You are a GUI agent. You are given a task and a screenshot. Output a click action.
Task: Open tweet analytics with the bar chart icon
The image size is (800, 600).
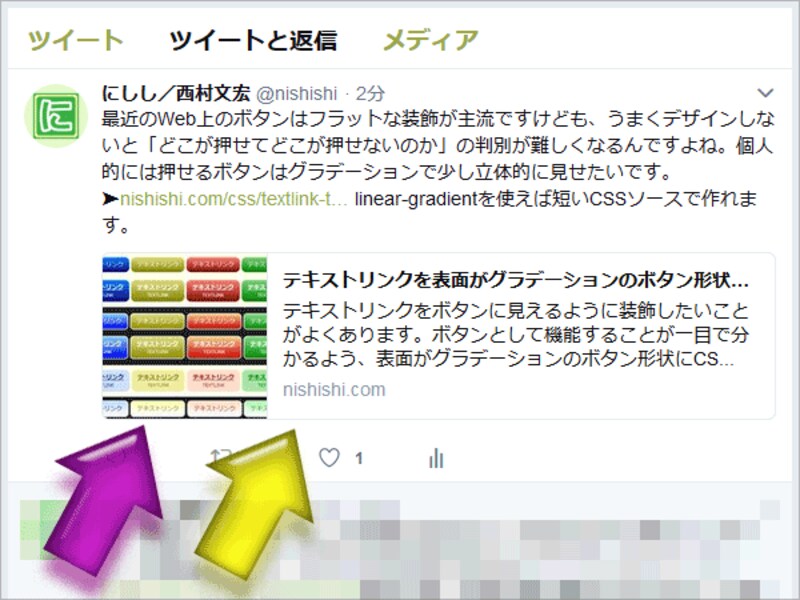437,457
